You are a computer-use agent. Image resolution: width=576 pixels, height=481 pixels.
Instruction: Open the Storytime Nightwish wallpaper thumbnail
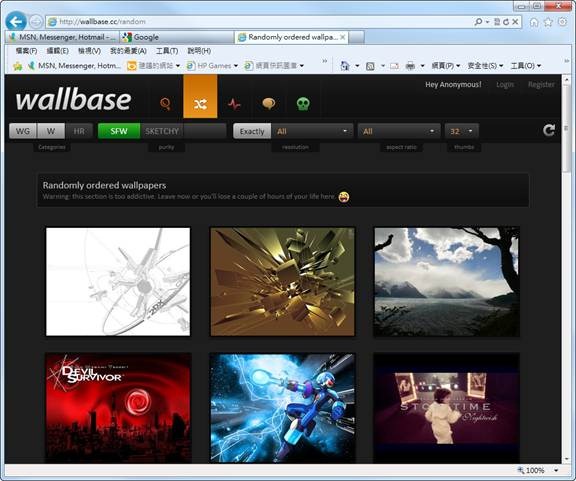coord(447,408)
